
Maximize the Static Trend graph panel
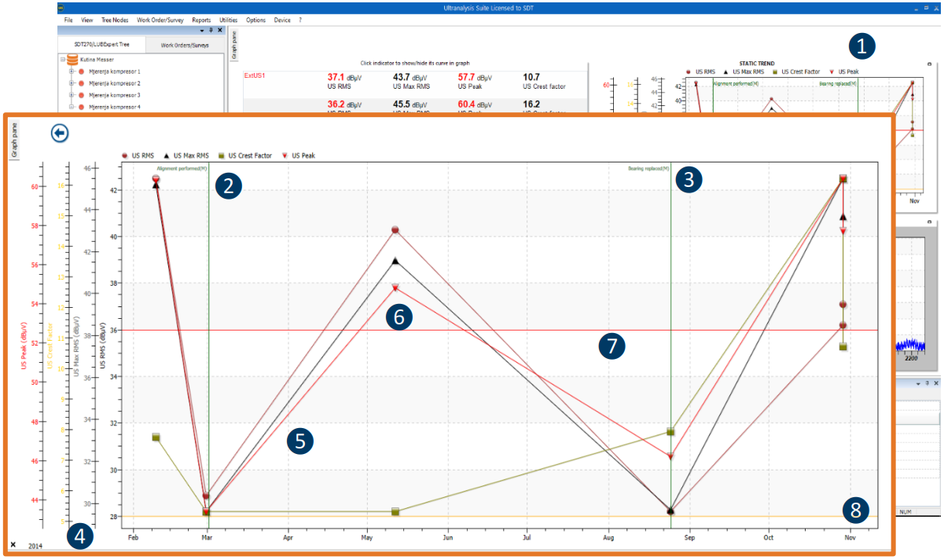pos(930,64)
